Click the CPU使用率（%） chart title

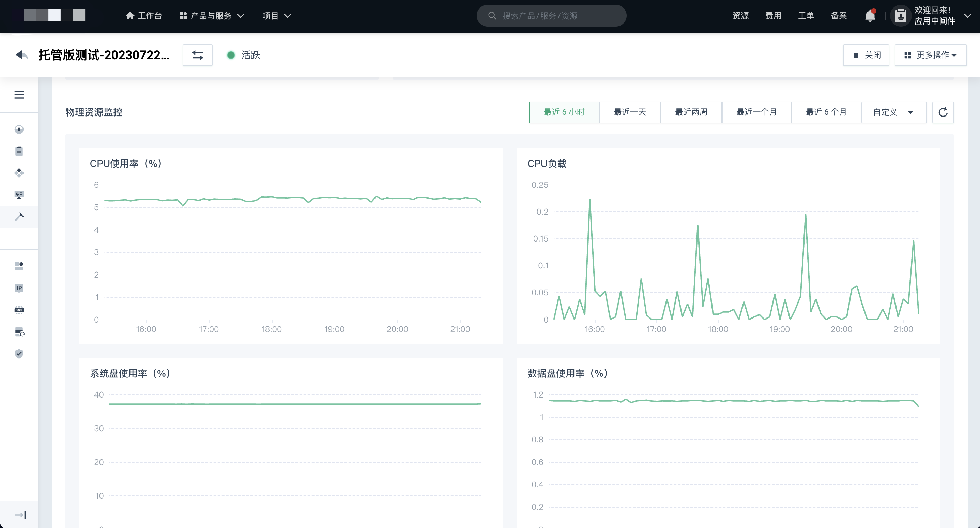(x=126, y=164)
